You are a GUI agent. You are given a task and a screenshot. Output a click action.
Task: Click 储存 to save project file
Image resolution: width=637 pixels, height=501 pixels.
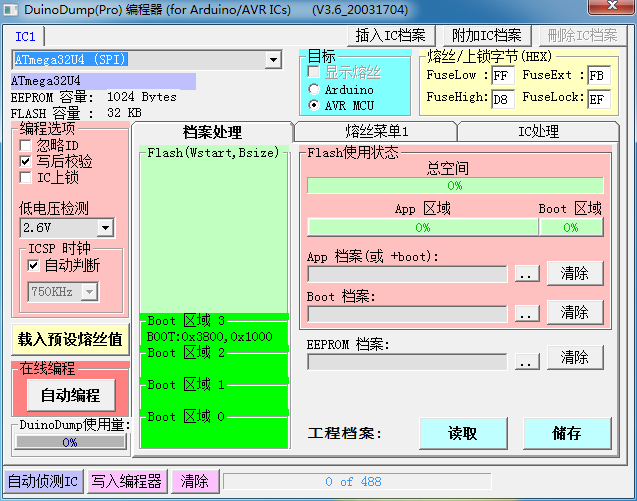pyautogui.click(x=567, y=433)
